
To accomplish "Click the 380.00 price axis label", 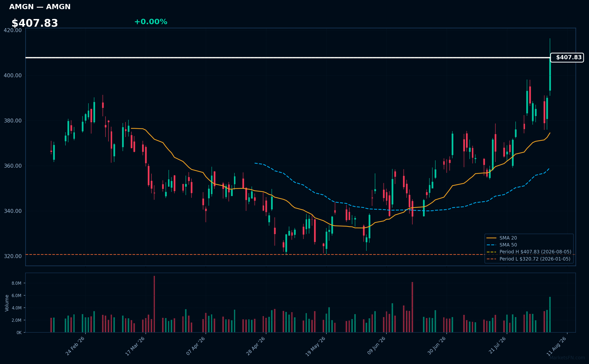I will [13, 121].
